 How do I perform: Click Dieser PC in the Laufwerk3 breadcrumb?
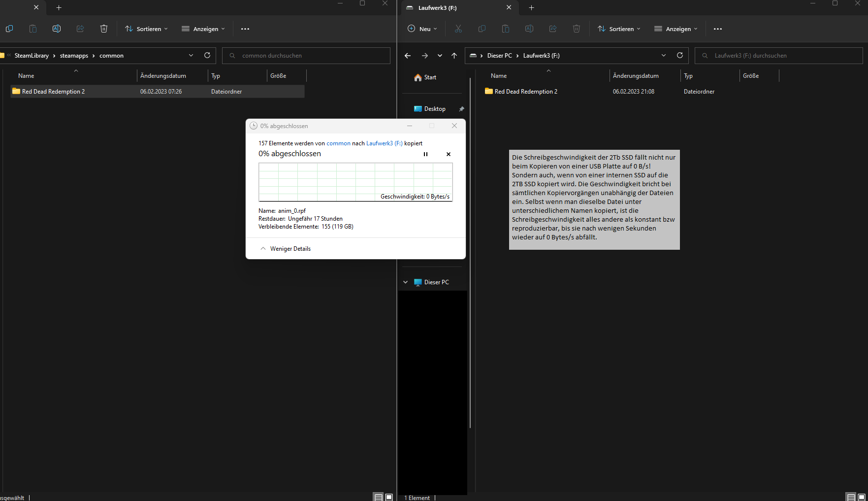click(500, 56)
